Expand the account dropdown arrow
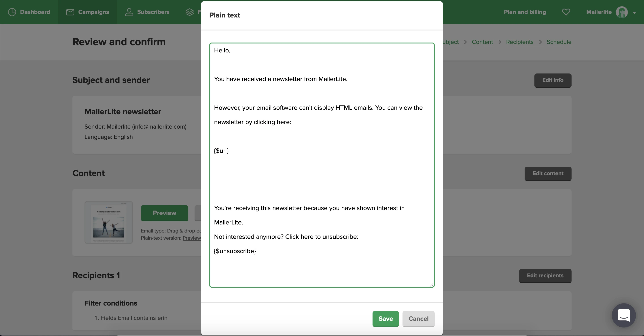 tap(634, 13)
